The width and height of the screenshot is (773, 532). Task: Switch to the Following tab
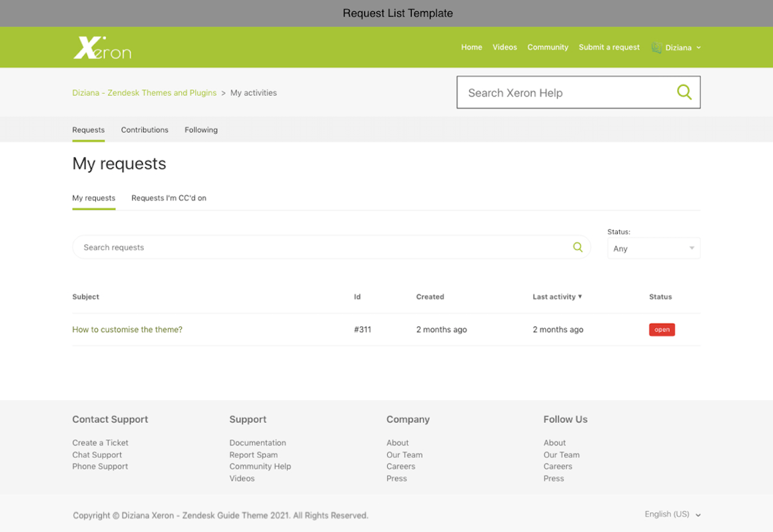(x=201, y=130)
